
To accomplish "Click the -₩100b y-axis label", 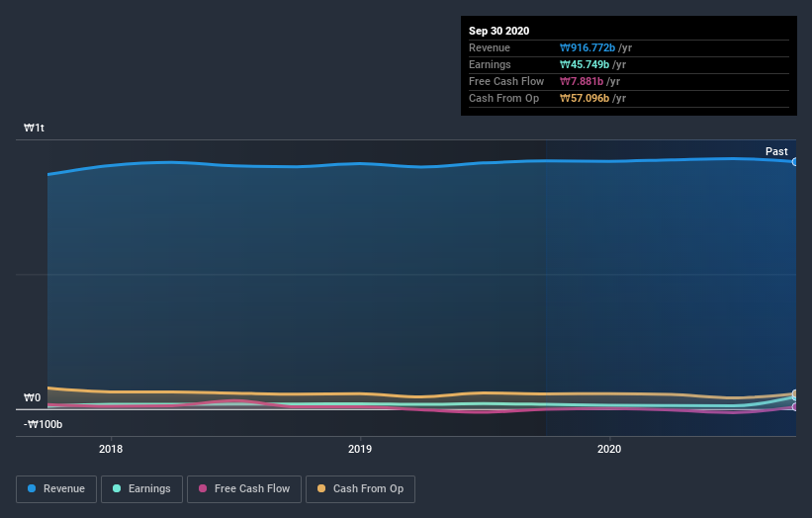I will [x=43, y=424].
